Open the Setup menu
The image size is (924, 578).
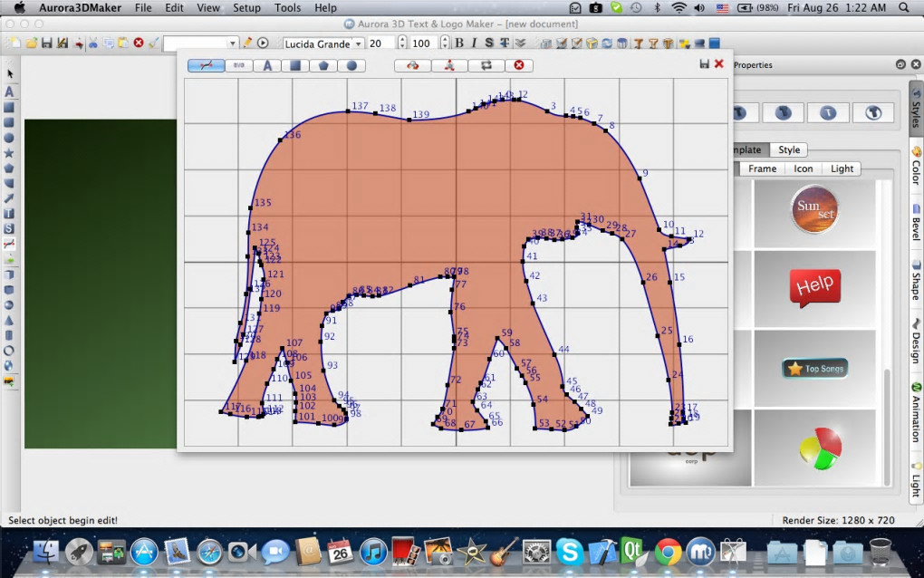246,8
